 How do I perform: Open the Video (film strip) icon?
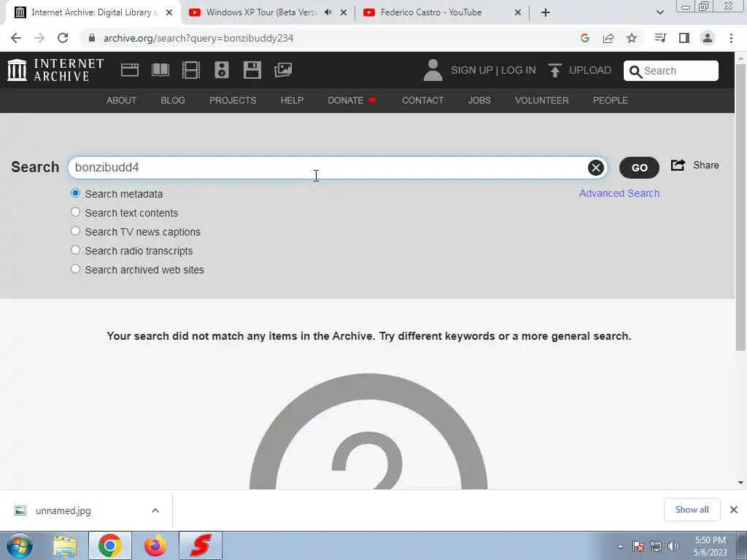[191, 70]
